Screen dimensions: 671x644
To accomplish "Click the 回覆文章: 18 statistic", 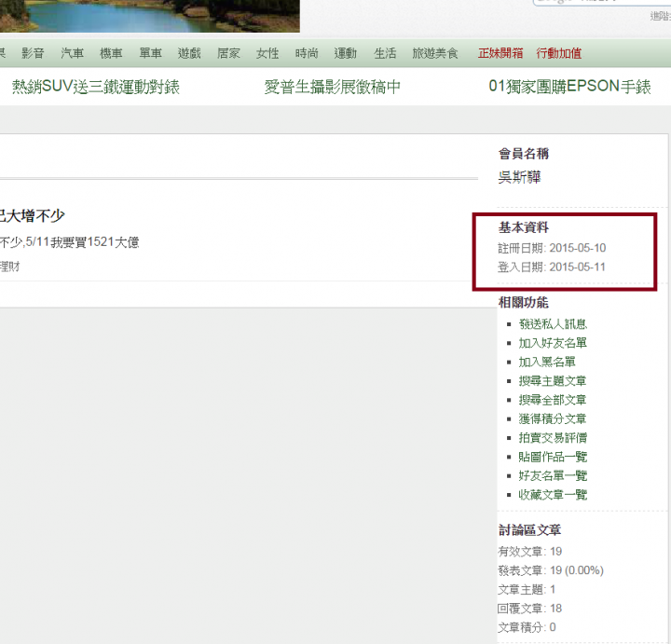I will pyautogui.click(x=529, y=609).
